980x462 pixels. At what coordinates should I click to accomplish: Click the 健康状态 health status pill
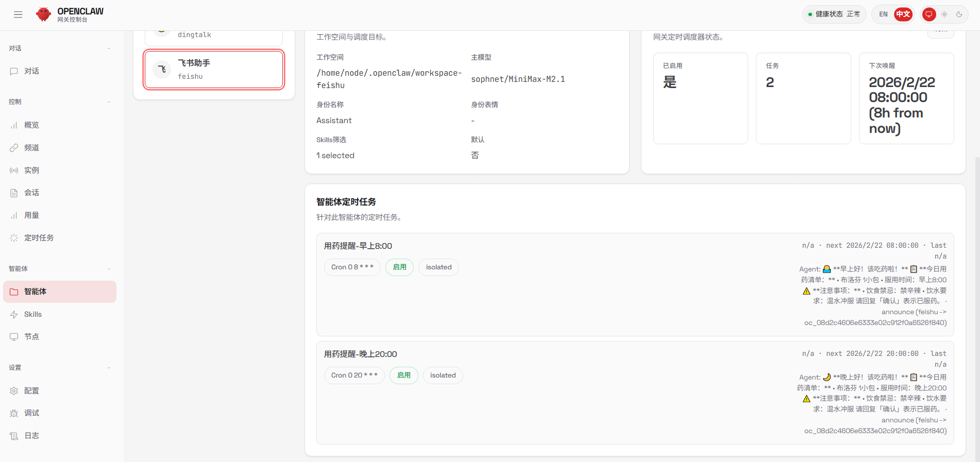(x=834, y=14)
